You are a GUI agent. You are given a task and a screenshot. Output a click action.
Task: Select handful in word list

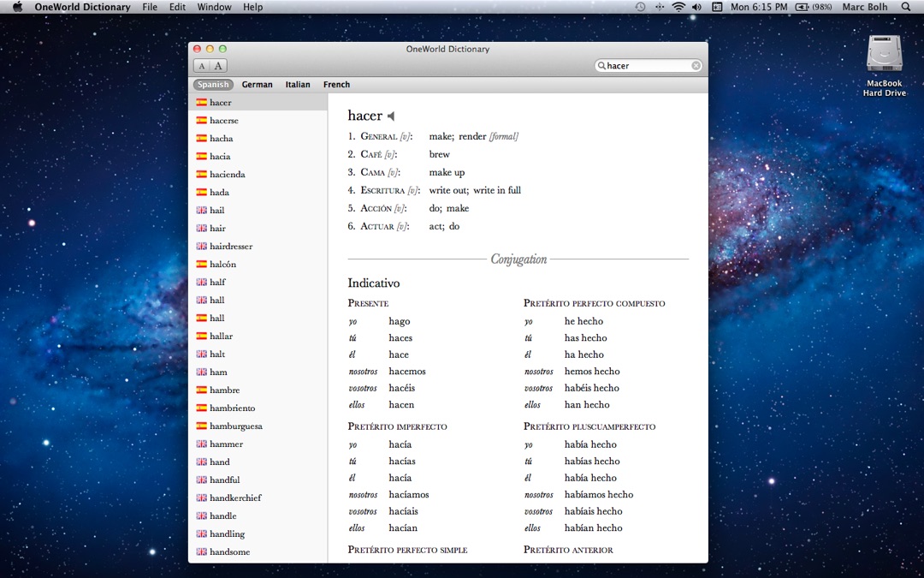pos(258,480)
